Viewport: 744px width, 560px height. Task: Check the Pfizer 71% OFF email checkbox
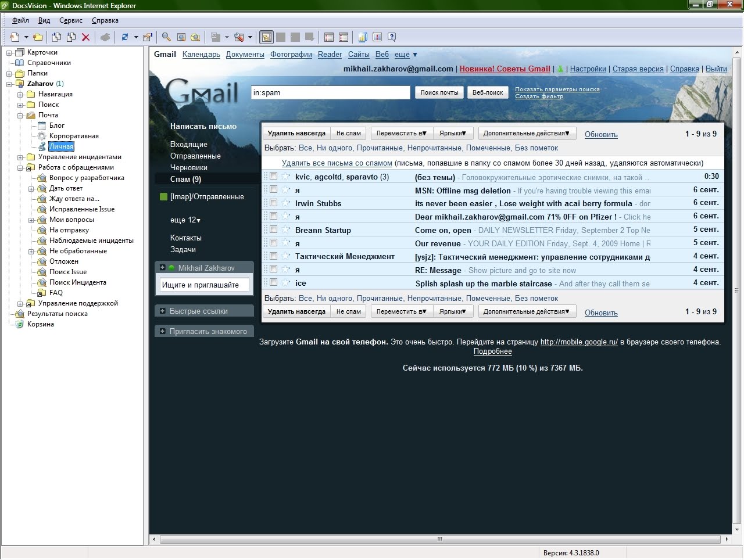(x=273, y=216)
